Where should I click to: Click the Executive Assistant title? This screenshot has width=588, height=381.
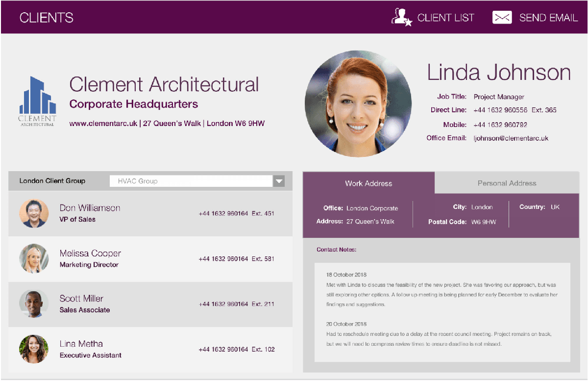[x=91, y=355]
